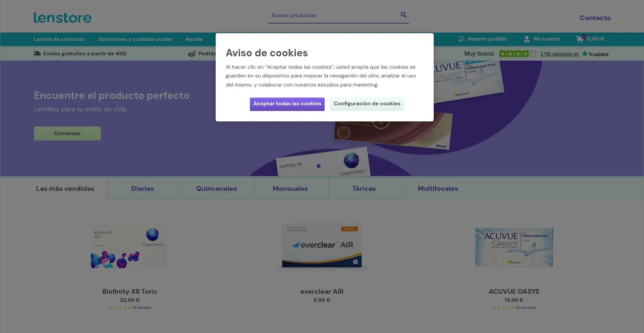
Task: Open the everclear AIR product thumbnail
Action: pyautogui.click(x=322, y=245)
